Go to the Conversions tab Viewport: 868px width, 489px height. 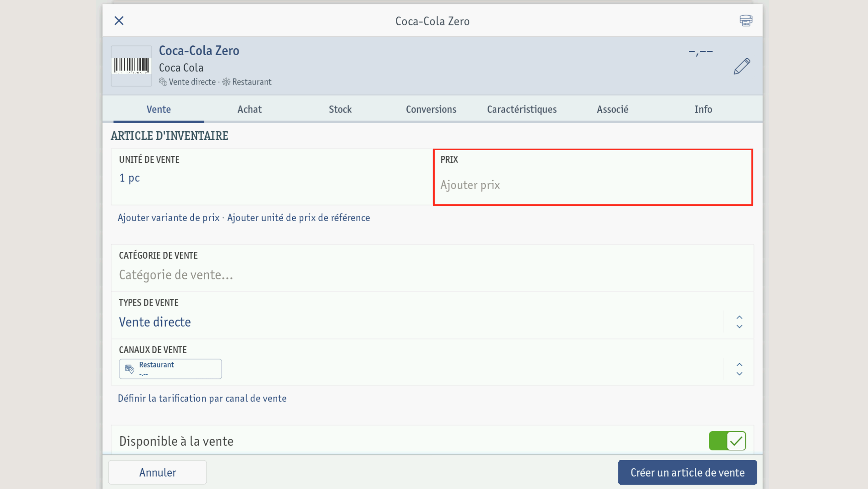click(431, 109)
